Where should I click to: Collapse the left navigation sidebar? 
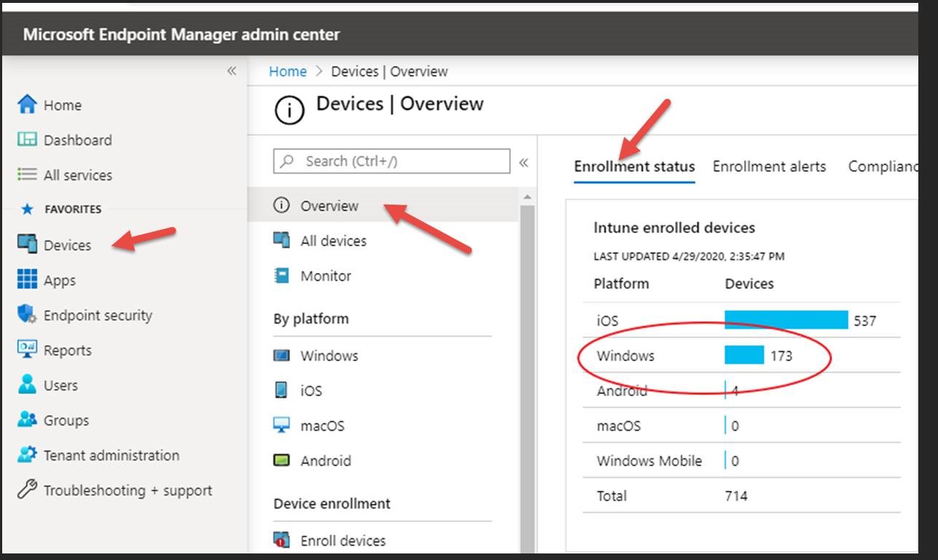coord(232,71)
